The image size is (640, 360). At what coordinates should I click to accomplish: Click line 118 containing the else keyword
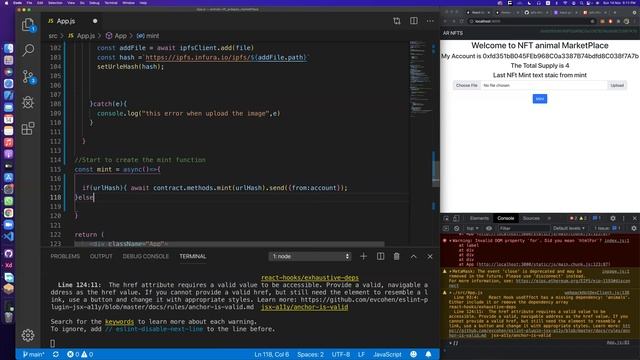click(241, 198)
